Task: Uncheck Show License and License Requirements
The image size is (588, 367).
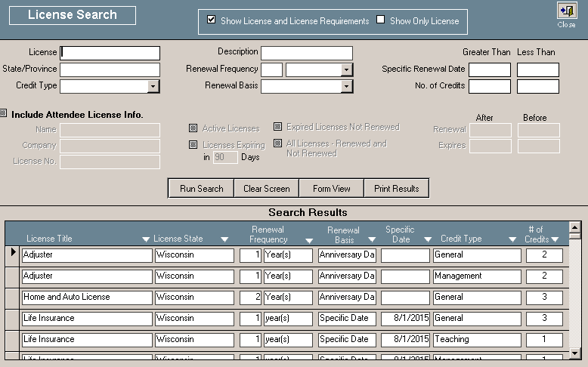Action: pyautogui.click(x=211, y=20)
